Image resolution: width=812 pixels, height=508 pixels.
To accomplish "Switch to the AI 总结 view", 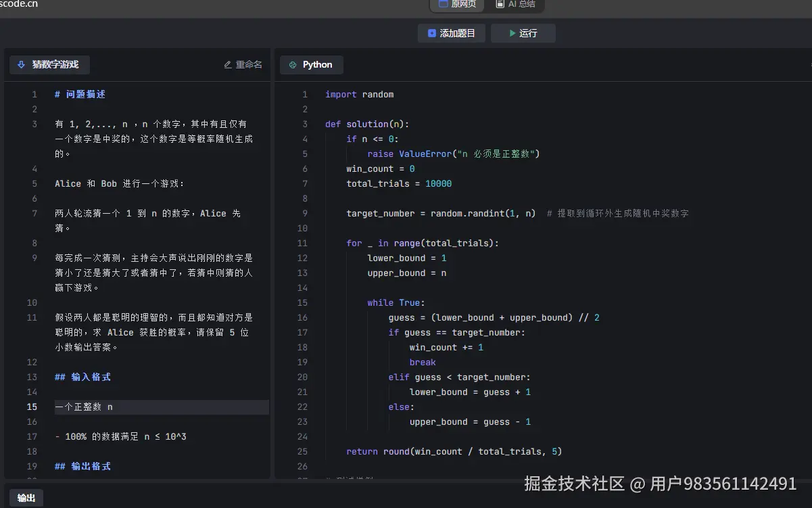I will click(x=517, y=4).
